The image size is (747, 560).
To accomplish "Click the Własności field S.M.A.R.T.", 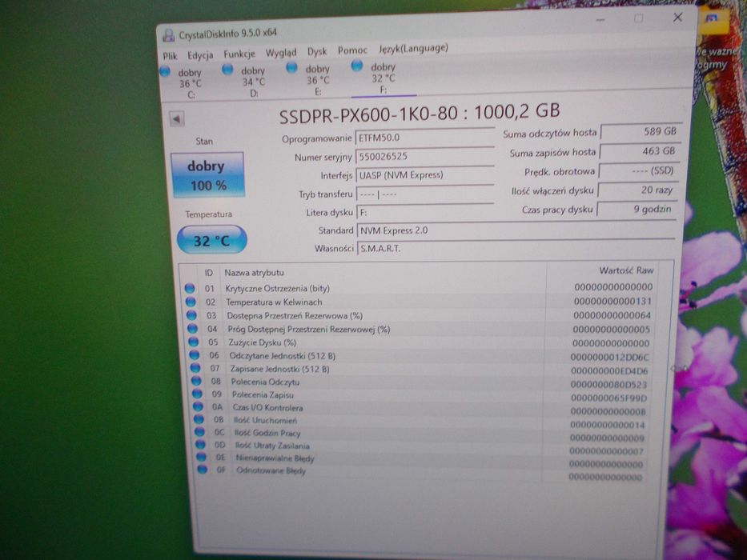I will (x=516, y=248).
